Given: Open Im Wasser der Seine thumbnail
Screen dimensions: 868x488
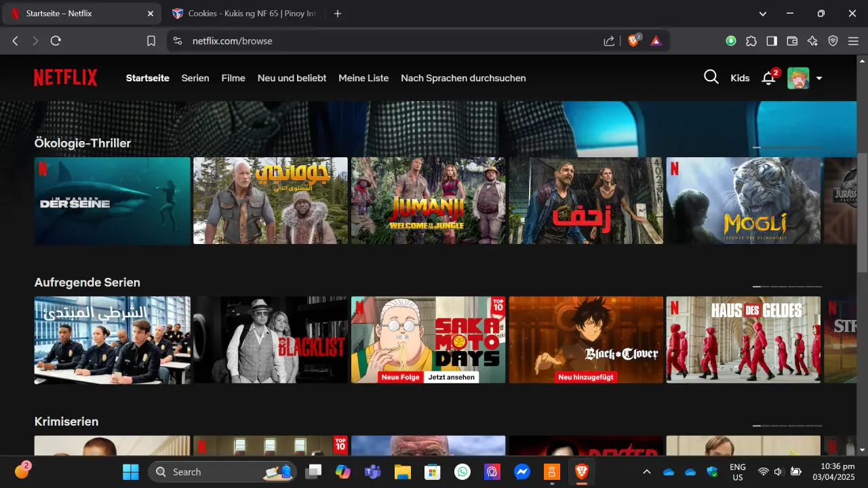Looking at the screenshot, I should 113,201.
